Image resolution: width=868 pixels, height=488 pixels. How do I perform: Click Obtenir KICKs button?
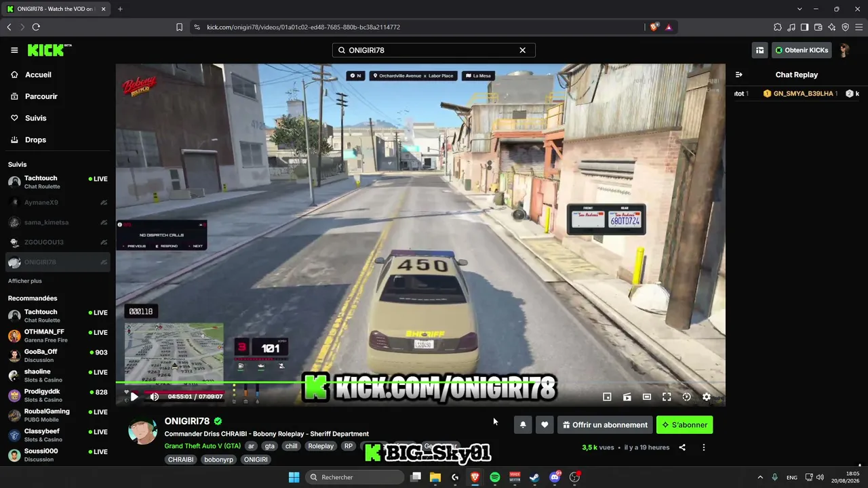pos(802,50)
